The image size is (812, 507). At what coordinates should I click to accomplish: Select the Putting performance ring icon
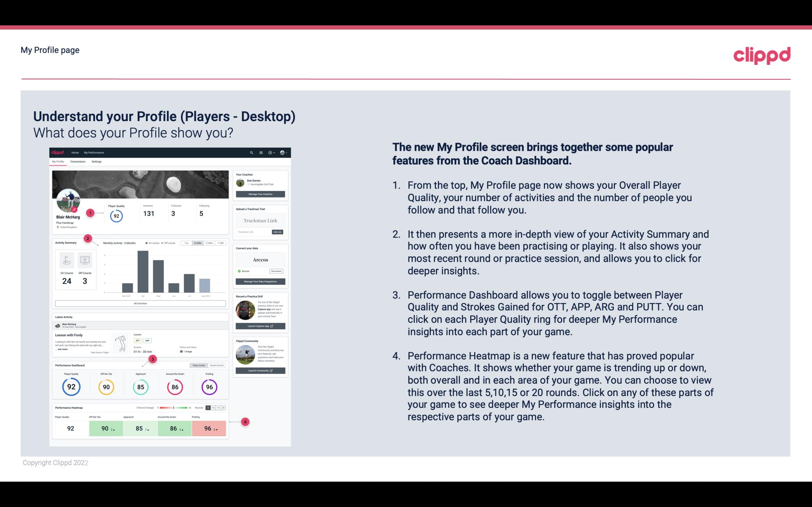209,387
